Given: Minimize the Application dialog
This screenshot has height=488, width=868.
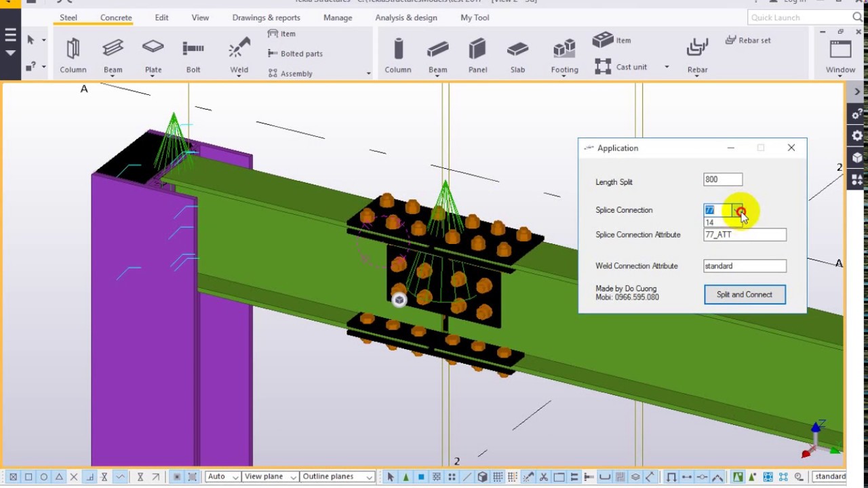Looking at the screenshot, I should (730, 148).
